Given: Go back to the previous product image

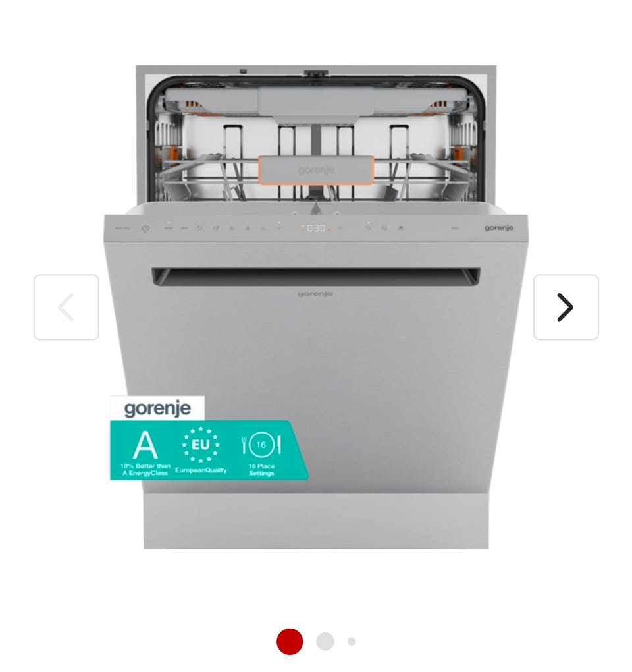Looking at the screenshot, I should click(66, 307).
